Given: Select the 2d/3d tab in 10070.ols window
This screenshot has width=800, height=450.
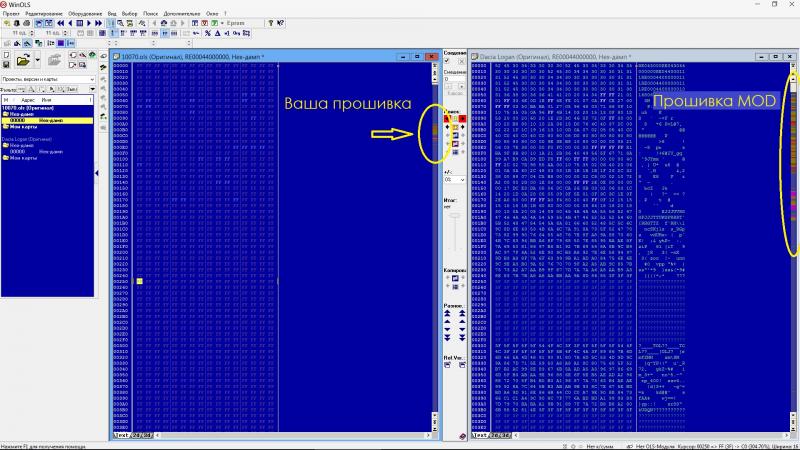Looking at the screenshot, I should (142, 435).
